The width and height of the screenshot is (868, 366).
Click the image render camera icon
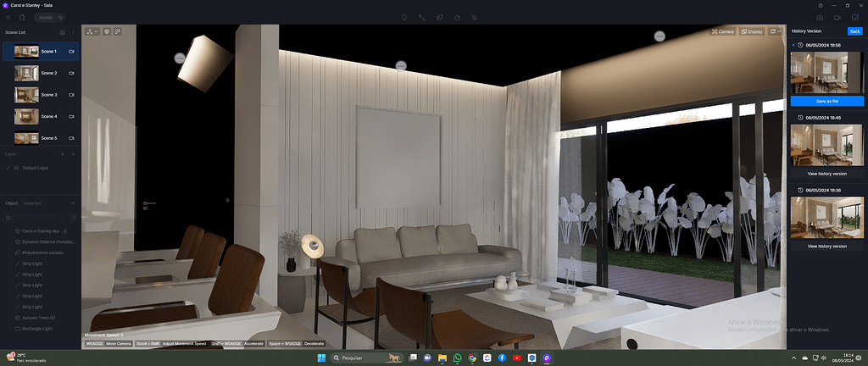point(820,18)
